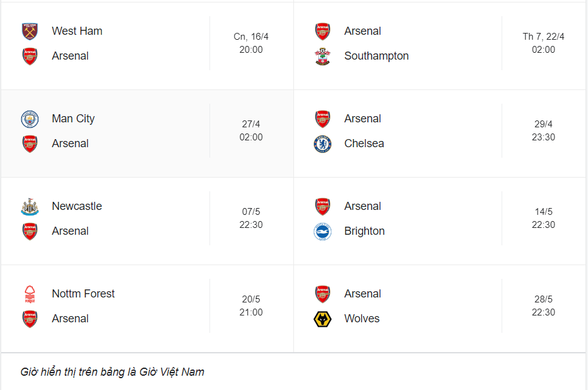Open the Southampton team name link
Screen dimensions: 588x390
[376, 56]
